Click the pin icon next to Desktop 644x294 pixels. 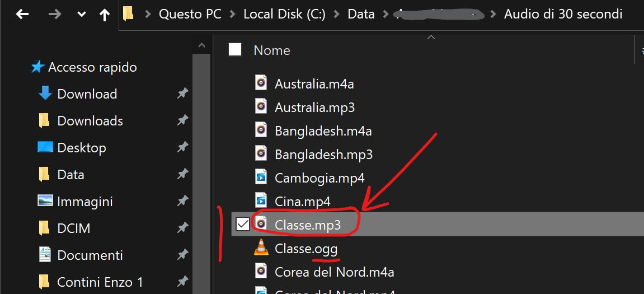coord(182,148)
